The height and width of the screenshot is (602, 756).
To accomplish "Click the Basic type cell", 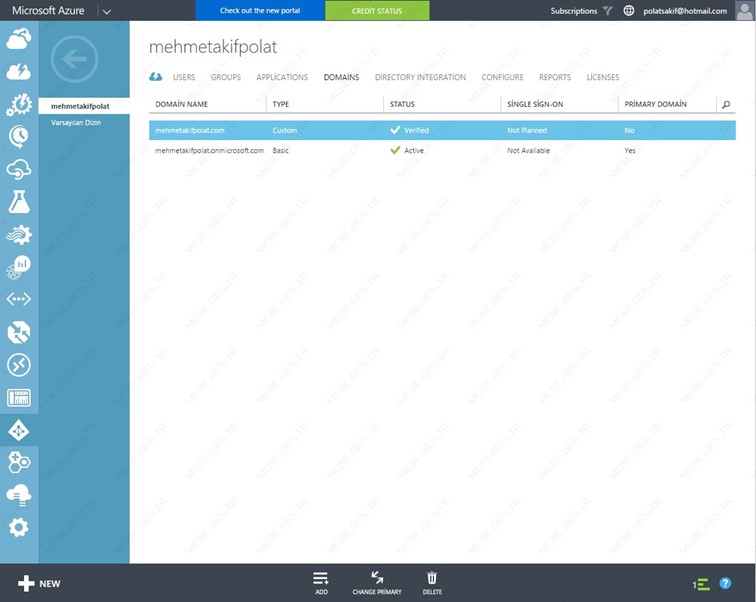I will pyautogui.click(x=280, y=150).
